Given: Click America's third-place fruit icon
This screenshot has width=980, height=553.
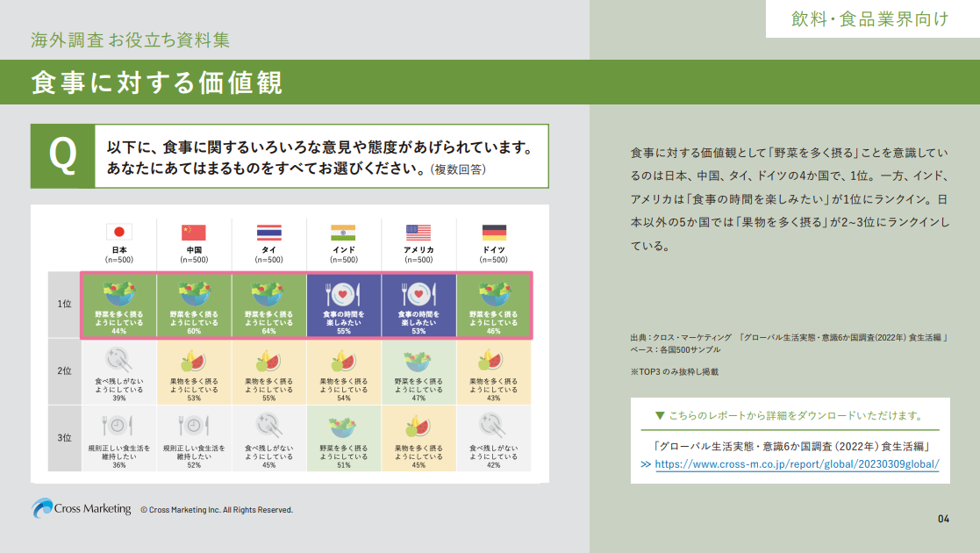Looking at the screenshot, I should (418, 426).
